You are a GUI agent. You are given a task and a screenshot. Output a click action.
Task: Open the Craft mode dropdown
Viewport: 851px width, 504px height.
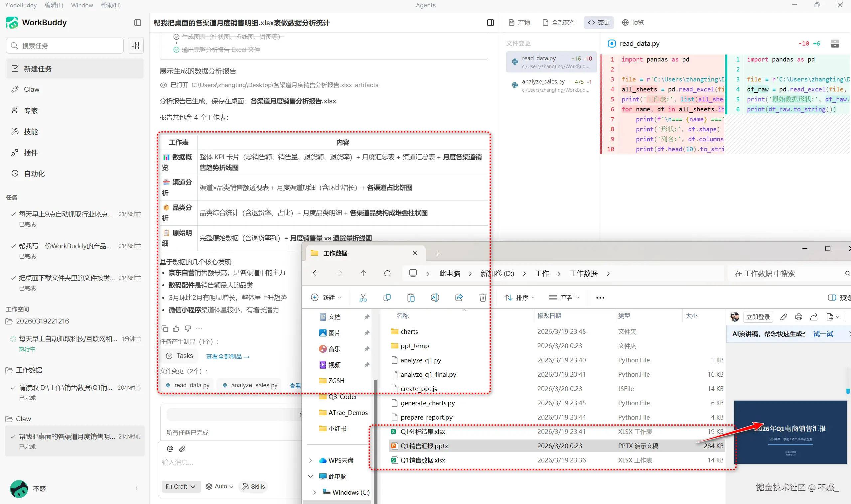coord(181,486)
